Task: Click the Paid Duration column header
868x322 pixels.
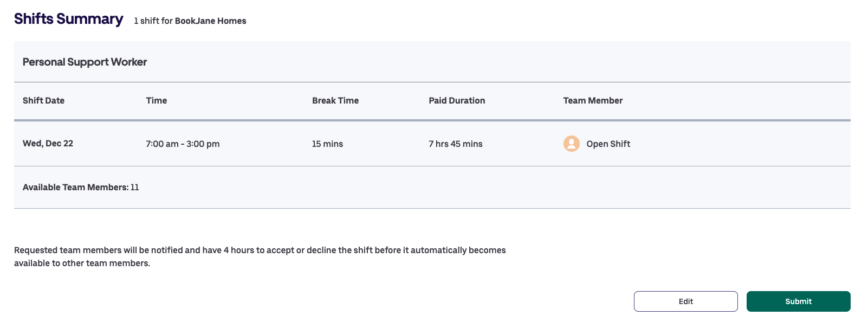Action: [x=456, y=101]
